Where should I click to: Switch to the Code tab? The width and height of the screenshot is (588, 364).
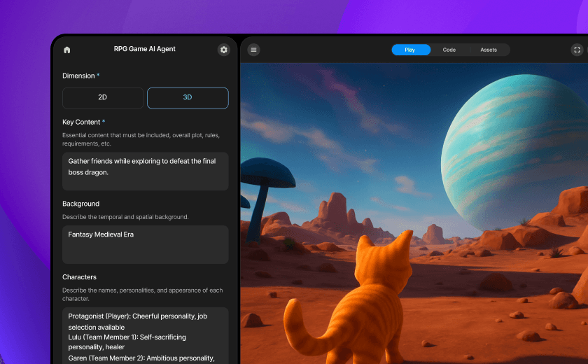coord(449,50)
